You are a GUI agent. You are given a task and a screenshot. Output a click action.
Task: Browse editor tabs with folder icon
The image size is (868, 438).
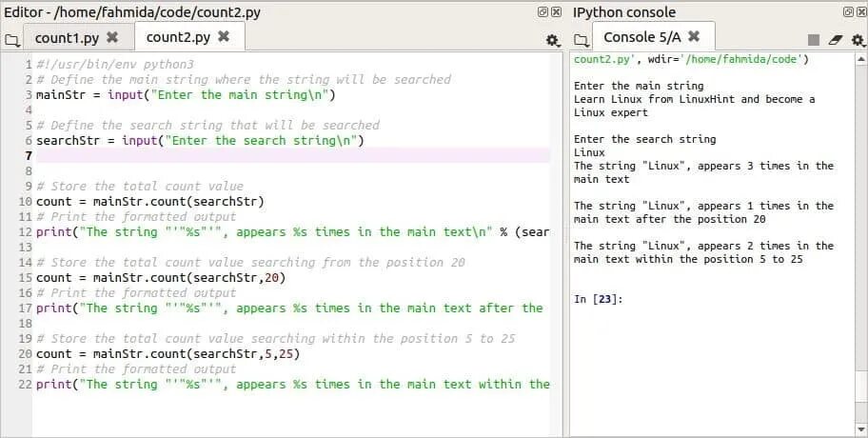(x=11, y=40)
